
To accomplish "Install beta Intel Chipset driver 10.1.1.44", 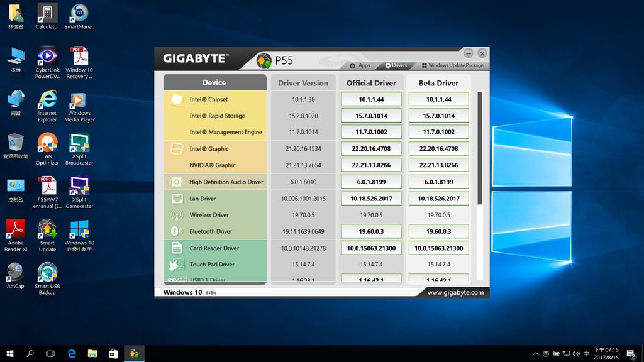I will (x=438, y=99).
